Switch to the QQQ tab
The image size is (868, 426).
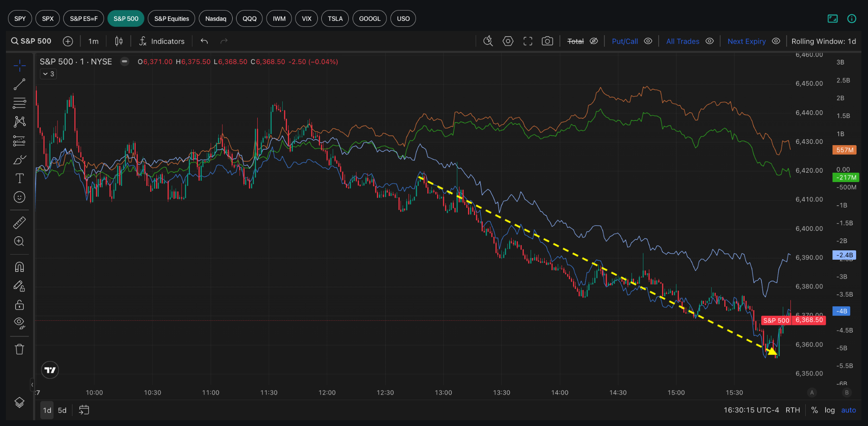[x=250, y=19]
